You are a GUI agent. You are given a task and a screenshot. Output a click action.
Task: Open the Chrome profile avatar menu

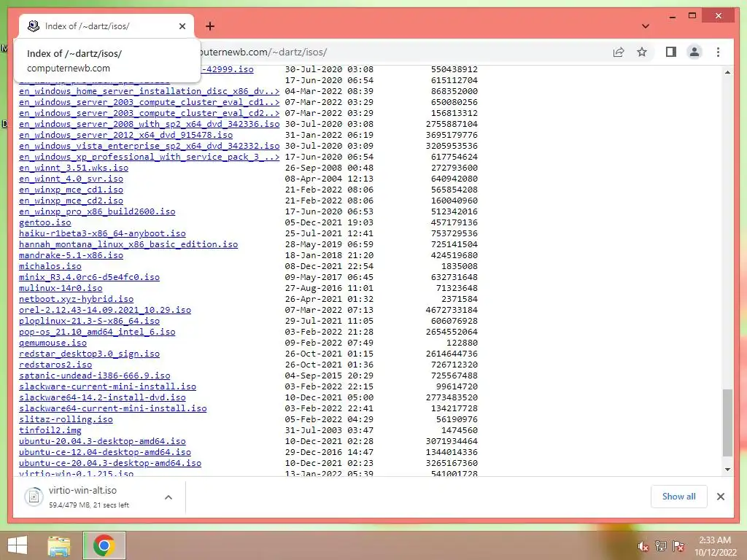[x=694, y=52]
